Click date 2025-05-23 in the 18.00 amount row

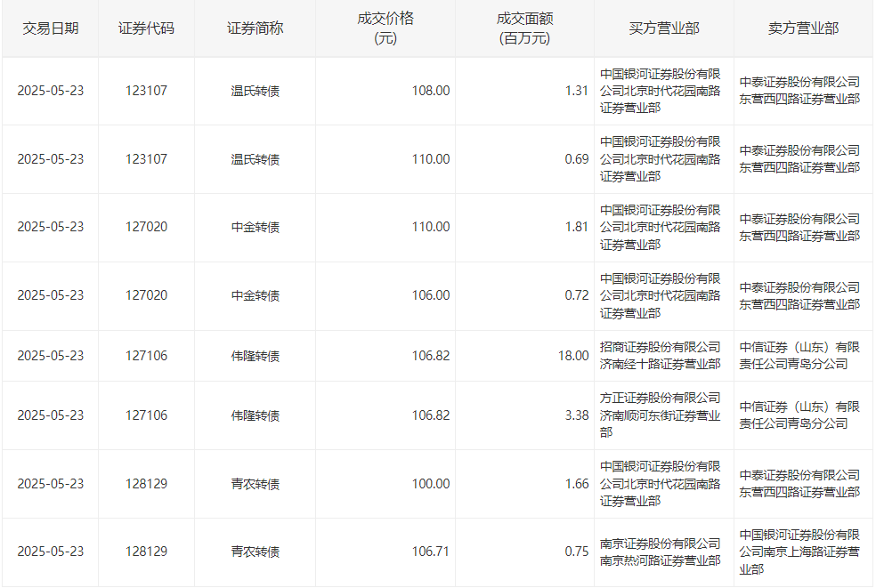(50, 356)
